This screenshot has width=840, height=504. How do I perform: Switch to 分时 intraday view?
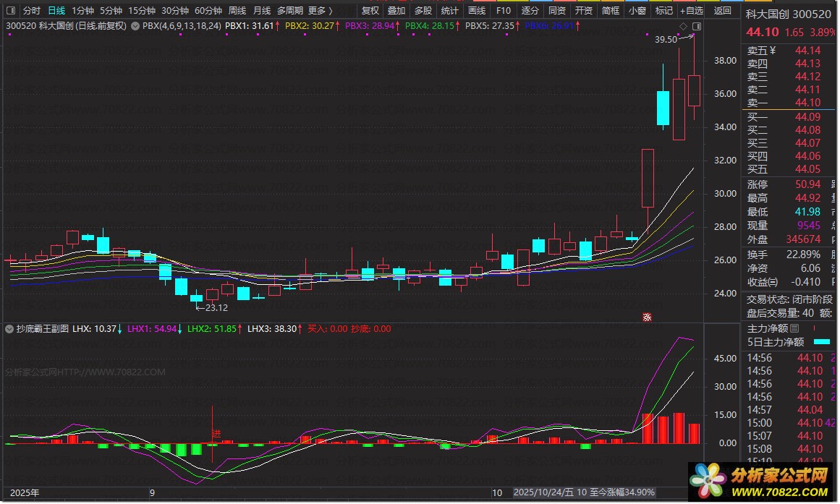[32, 10]
